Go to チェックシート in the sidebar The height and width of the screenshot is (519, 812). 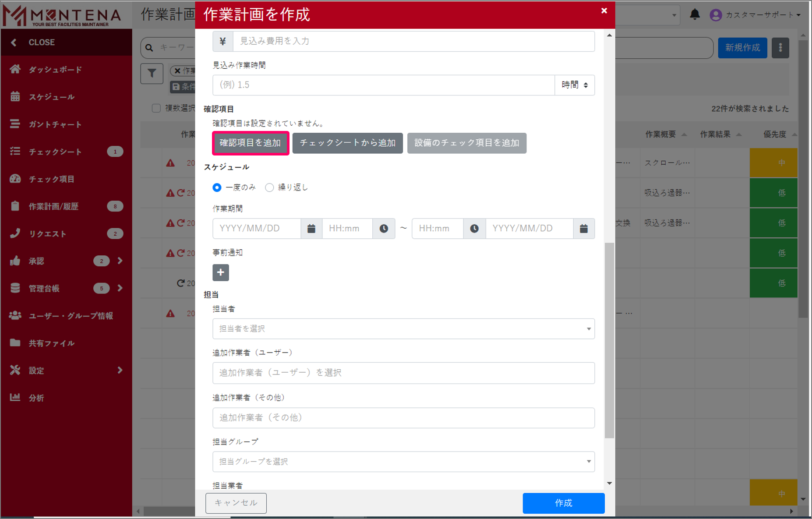55,152
